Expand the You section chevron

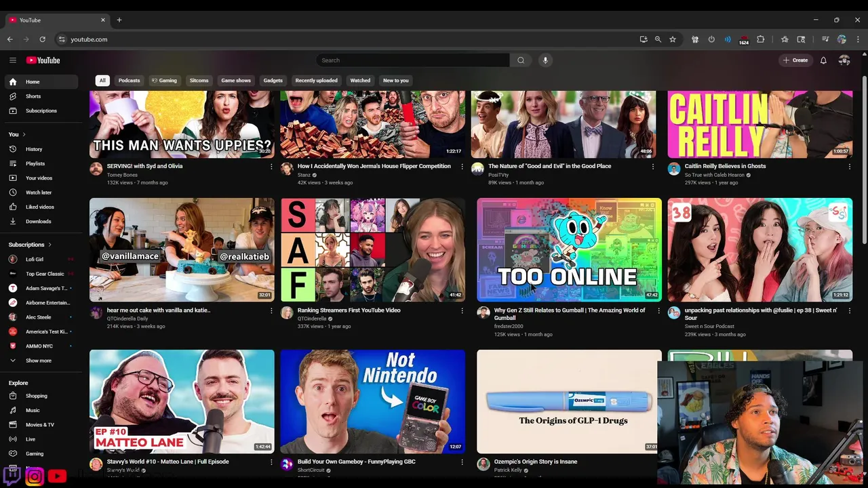tap(24, 134)
